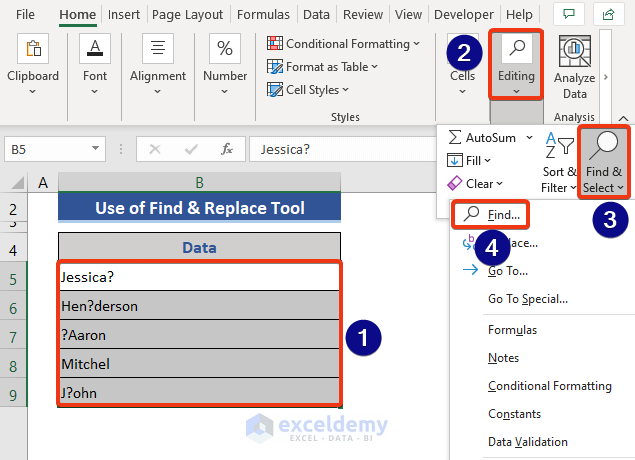The image size is (635, 460).
Task: Select Constants menu entry
Action: point(514,414)
